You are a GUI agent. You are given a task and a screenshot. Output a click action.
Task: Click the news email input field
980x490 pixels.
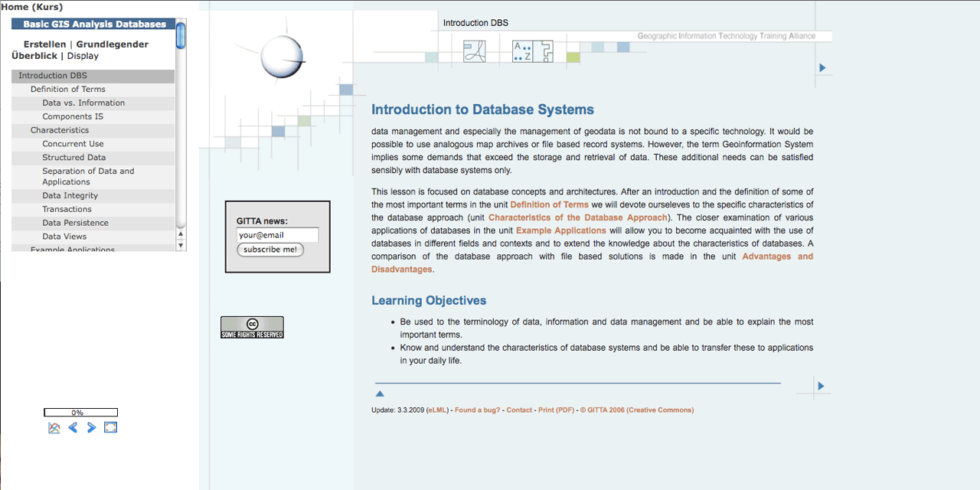[277, 235]
